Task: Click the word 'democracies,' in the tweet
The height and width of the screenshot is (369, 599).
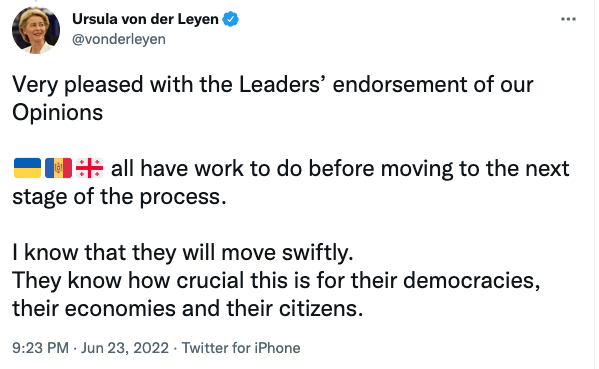Action: pos(471,280)
